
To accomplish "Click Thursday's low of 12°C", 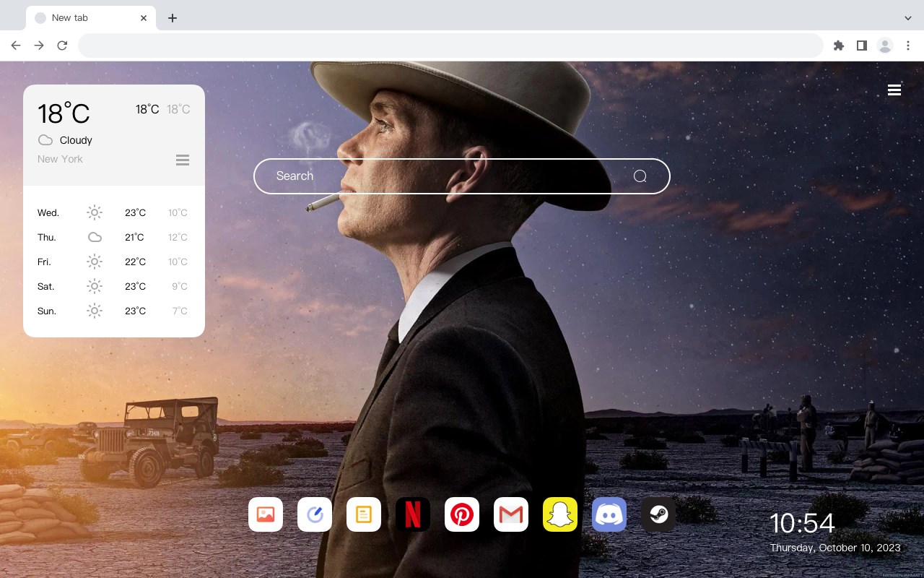I will point(178,237).
